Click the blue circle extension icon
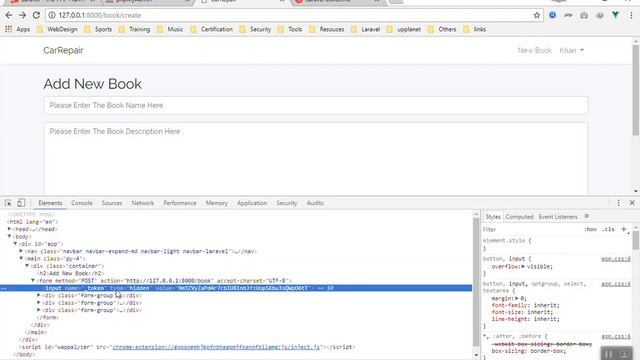 click(552, 15)
